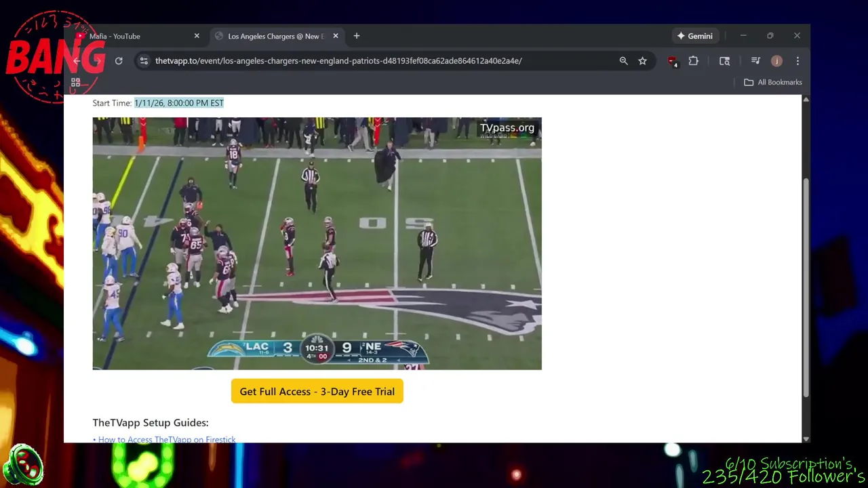868x488 pixels.
Task: Click the Start Time date text 1/11/26
Action: (x=179, y=103)
